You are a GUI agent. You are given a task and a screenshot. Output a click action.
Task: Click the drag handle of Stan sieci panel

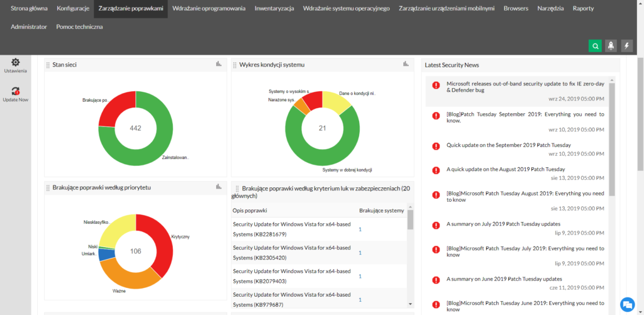click(x=48, y=65)
